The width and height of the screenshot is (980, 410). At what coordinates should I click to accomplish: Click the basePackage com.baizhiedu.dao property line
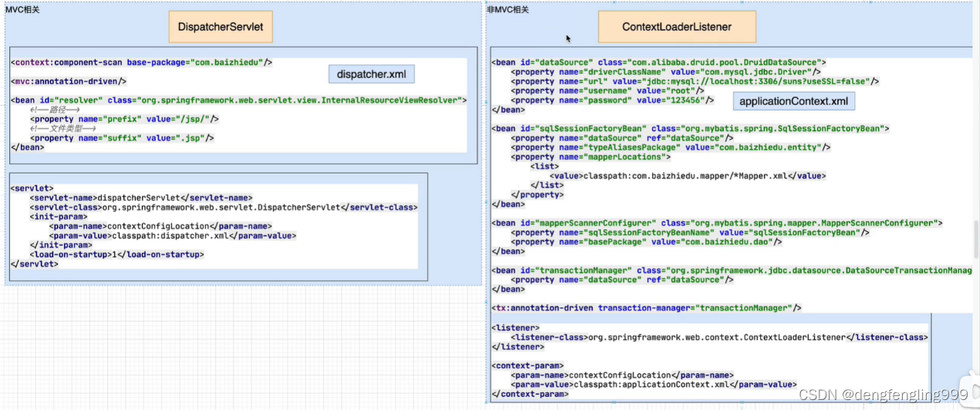pyautogui.click(x=647, y=242)
